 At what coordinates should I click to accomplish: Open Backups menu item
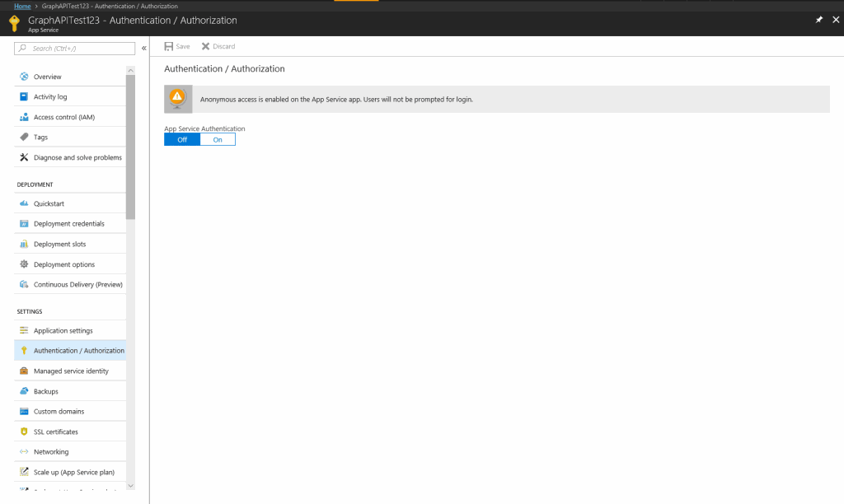pos(70,391)
